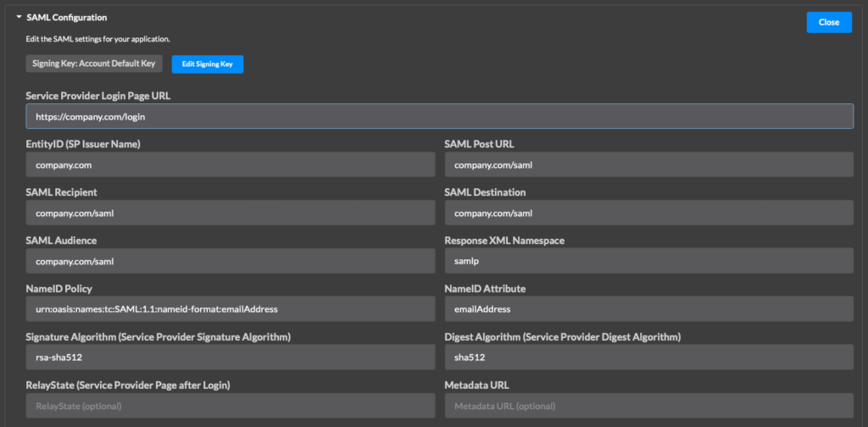The width and height of the screenshot is (868, 427).
Task: Click the Signing Key: Account Default Key label
Action: click(94, 64)
